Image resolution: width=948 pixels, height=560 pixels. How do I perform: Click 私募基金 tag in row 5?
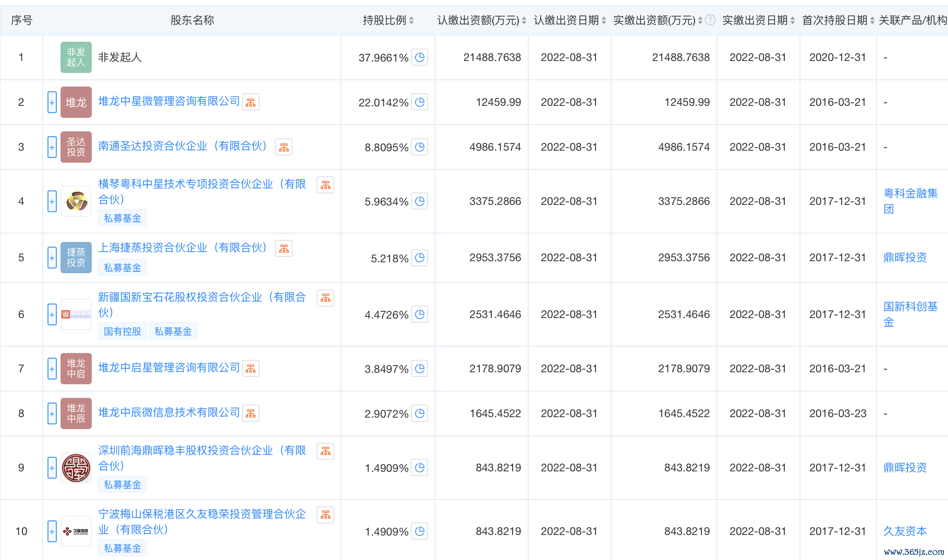(123, 268)
